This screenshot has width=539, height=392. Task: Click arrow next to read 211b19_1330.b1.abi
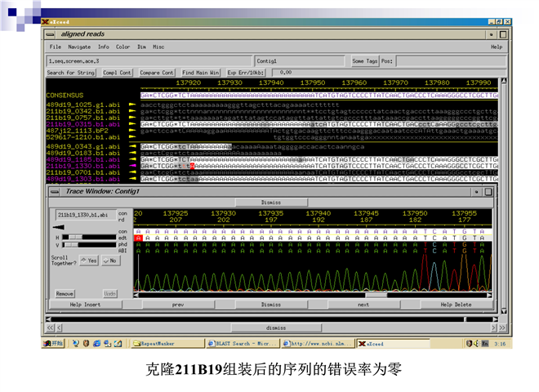134,166
